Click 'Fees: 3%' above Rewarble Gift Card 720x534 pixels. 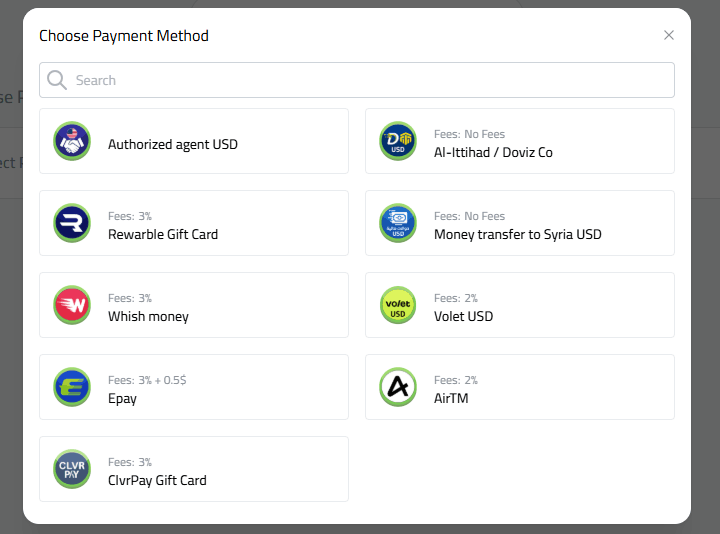point(130,216)
